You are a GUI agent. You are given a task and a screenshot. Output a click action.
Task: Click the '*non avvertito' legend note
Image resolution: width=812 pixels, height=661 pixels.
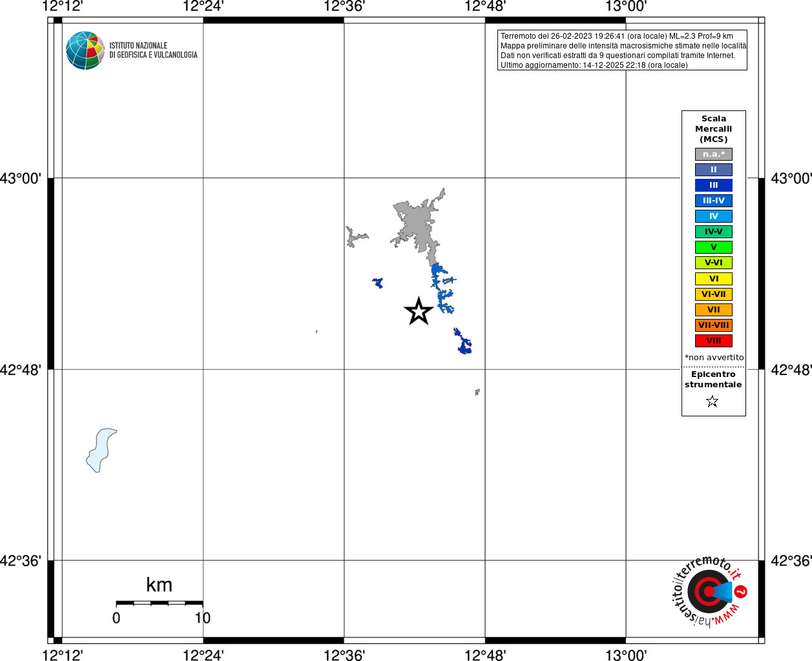click(x=714, y=358)
